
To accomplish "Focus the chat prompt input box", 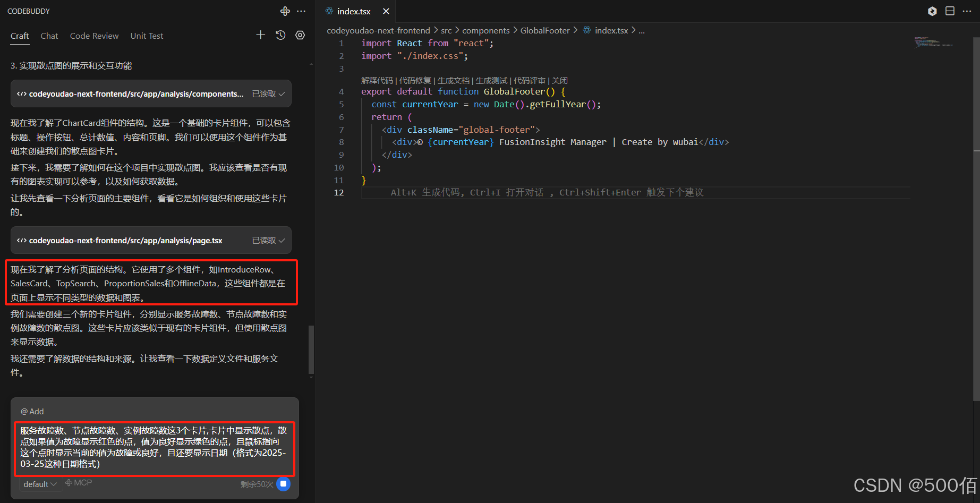I will click(154, 447).
